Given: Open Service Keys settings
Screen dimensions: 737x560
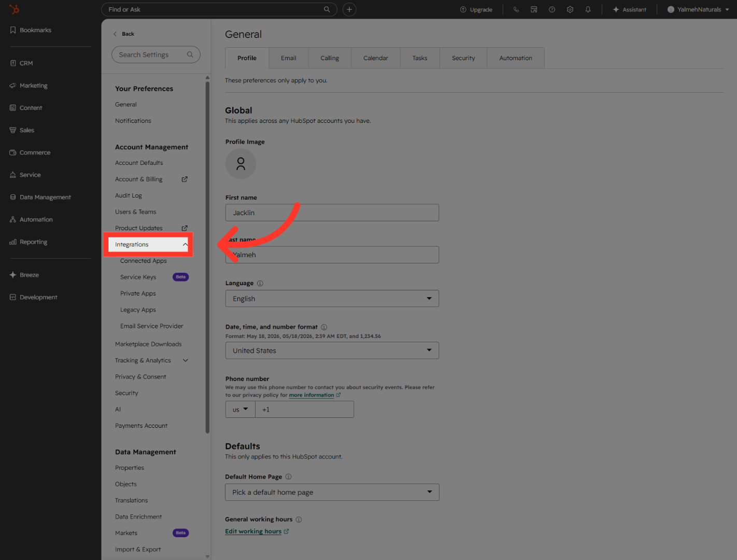Looking at the screenshot, I should 138,277.
